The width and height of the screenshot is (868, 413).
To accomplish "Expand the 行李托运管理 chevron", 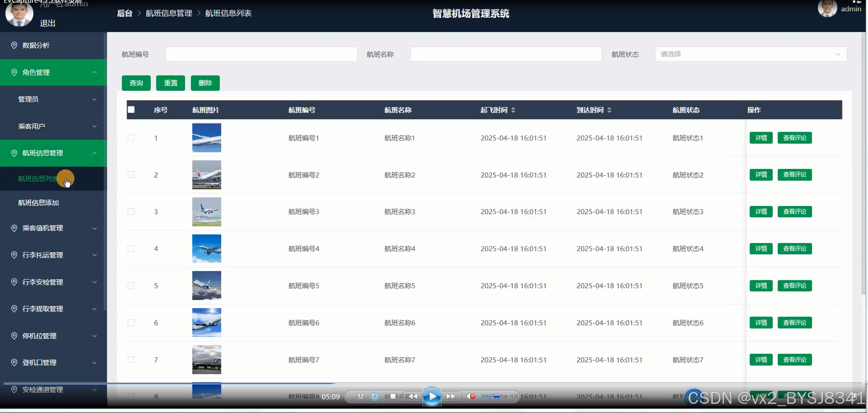I will click(94, 255).
